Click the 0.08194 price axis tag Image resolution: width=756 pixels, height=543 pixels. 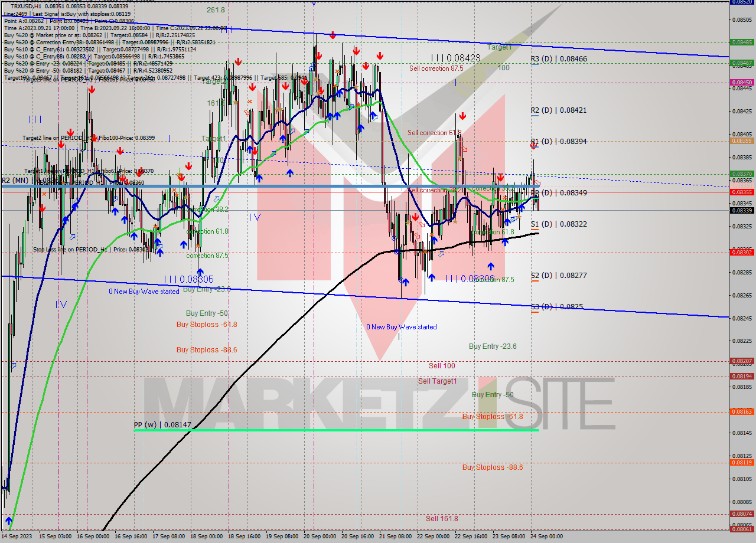741,376
